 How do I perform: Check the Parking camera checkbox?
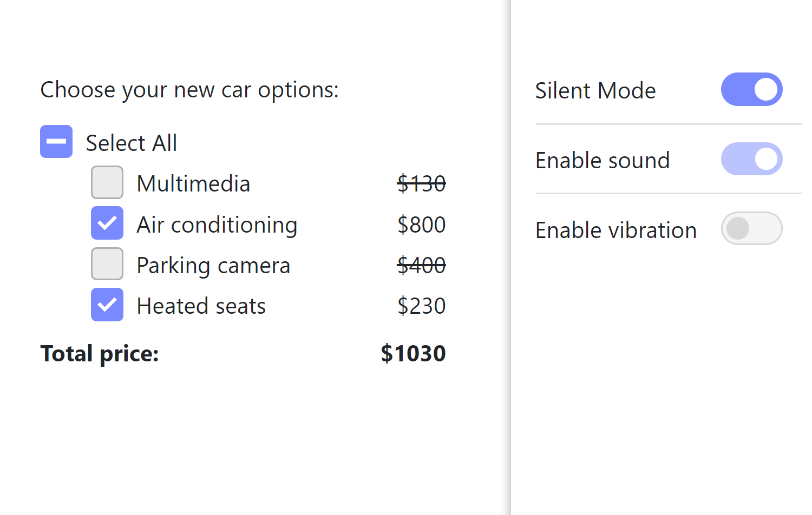107,264
